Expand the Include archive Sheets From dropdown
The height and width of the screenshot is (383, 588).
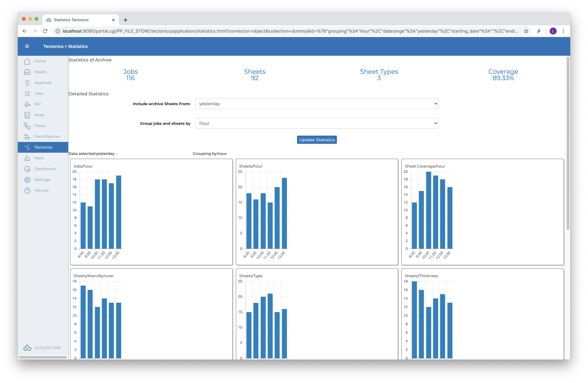pyautogui.click(x=317, y=104)
